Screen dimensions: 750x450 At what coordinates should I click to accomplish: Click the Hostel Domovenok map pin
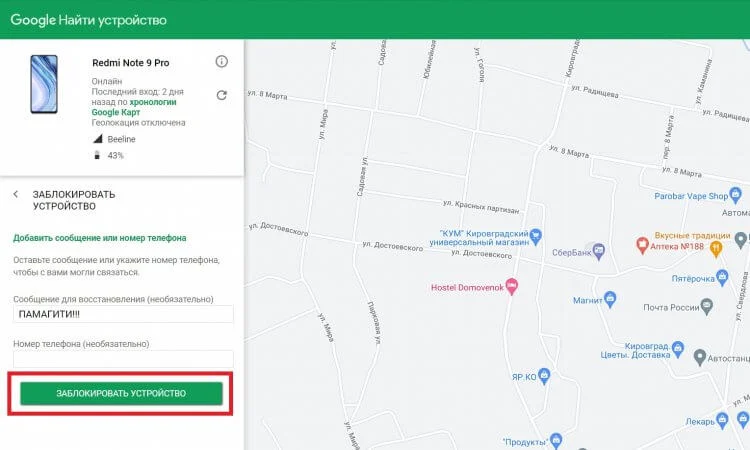click(x=512, y=285)
